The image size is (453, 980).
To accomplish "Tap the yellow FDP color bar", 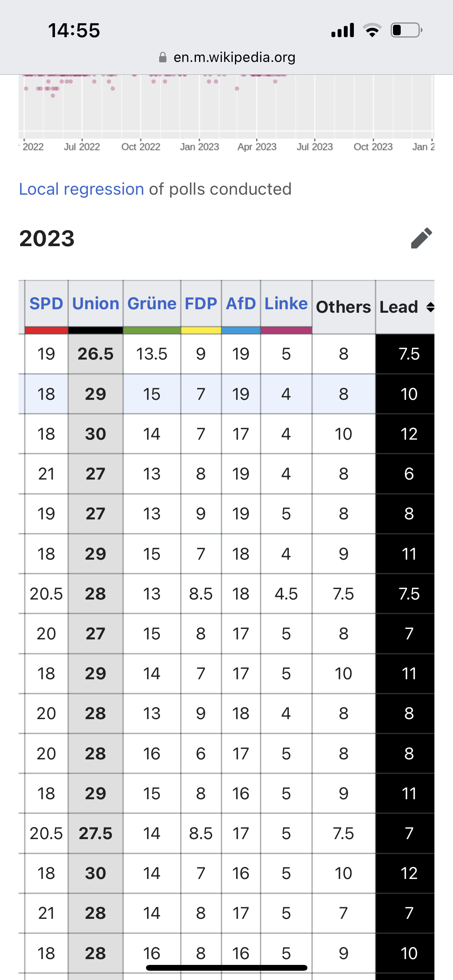I will 201,330.
